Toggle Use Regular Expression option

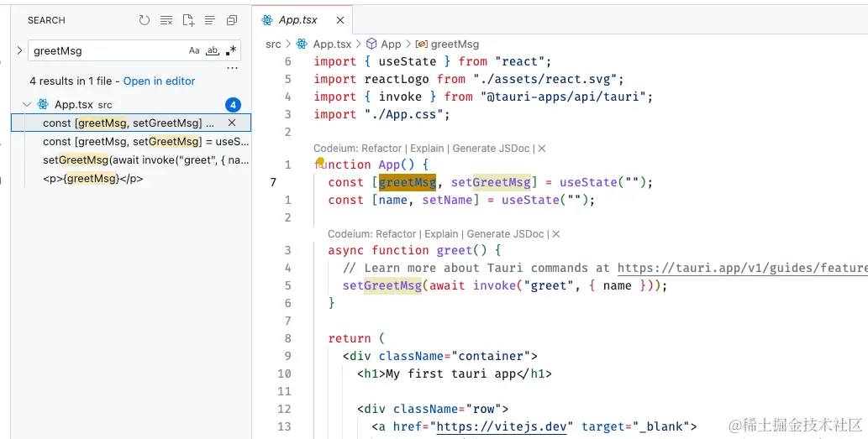click(231, 50)
